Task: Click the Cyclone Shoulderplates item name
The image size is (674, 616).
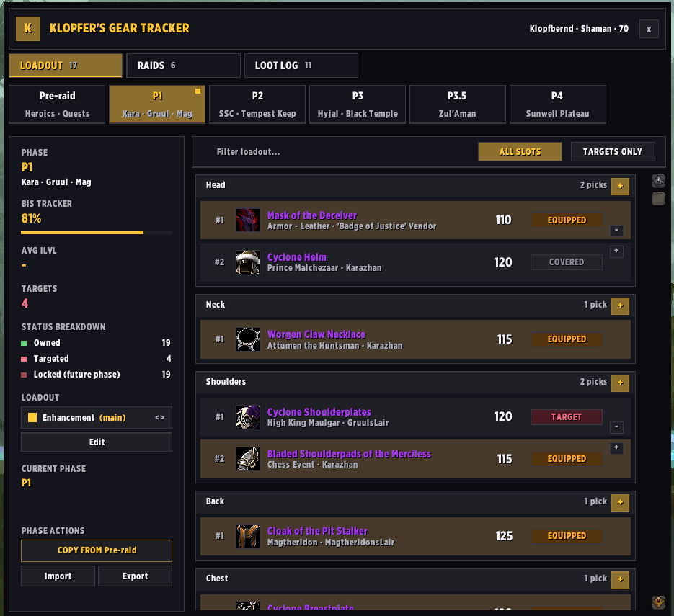Action: 319,411
